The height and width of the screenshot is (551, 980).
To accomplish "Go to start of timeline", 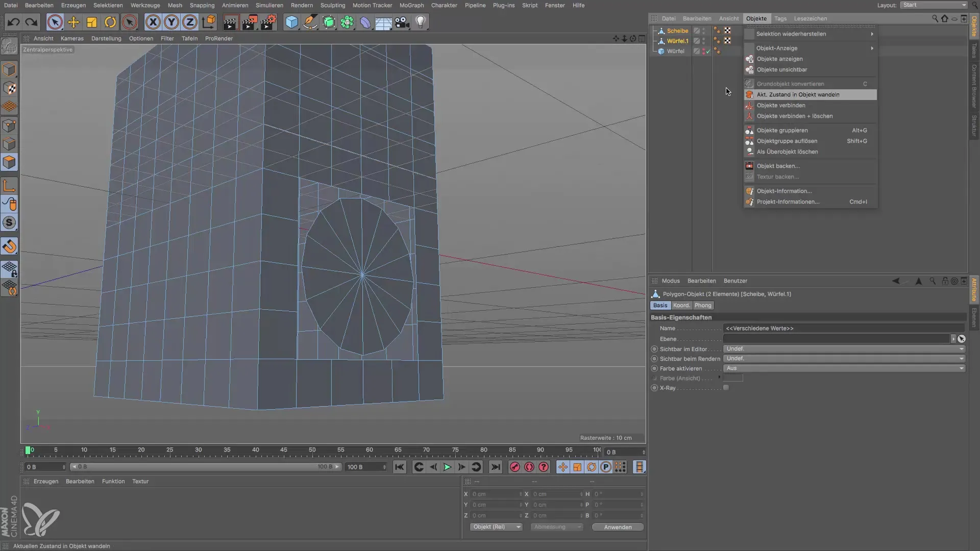I will (400, 467).
